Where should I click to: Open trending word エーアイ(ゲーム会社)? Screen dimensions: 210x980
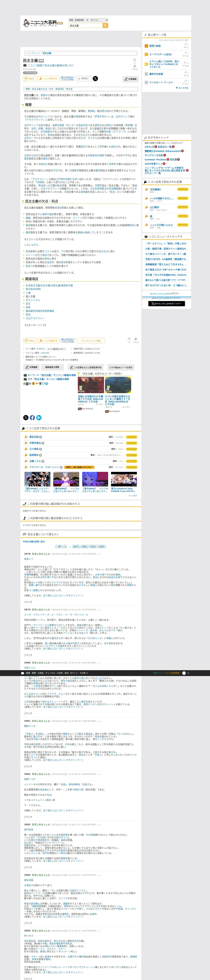(x=160, y=54)
